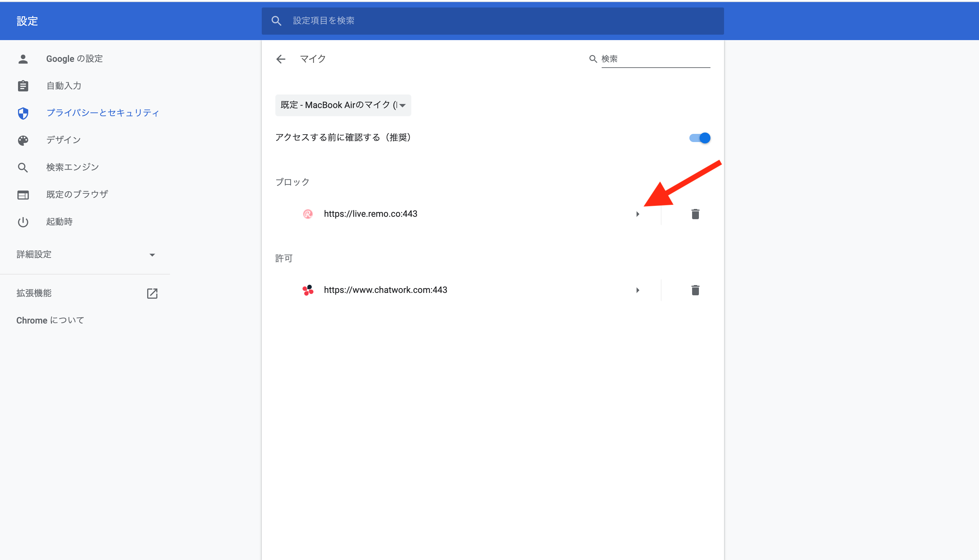Click the デザイン palette icon
The image size is (979, 560).
[x=23, y=140]
